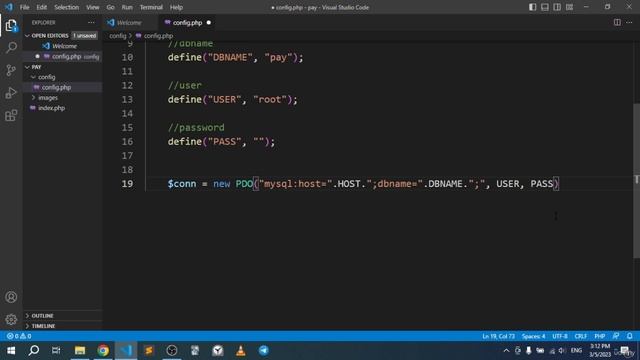Click line number 16 in gutter
This screenshot has width=640, height=360.
click(127, 142)
